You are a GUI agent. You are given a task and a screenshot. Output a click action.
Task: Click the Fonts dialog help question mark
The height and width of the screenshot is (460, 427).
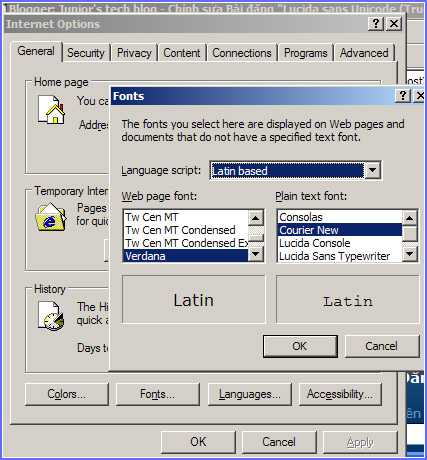point(402,96)
